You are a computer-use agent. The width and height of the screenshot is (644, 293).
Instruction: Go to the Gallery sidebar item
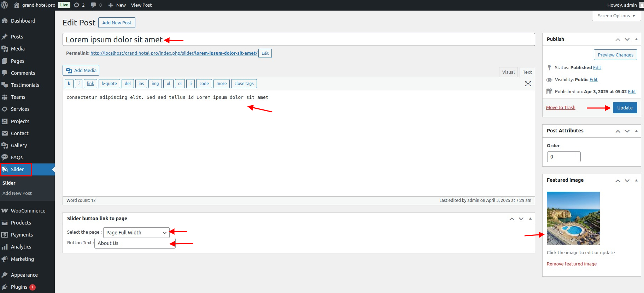19,145
